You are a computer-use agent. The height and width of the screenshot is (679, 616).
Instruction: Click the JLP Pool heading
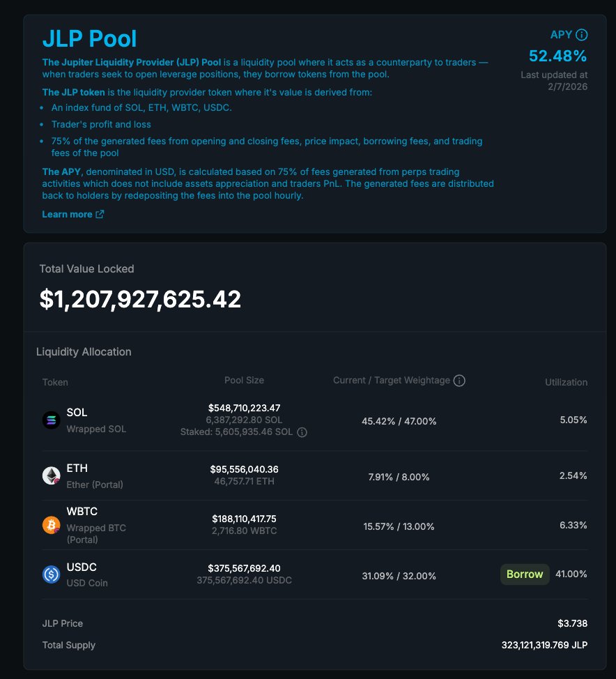(x=90, y=38)
